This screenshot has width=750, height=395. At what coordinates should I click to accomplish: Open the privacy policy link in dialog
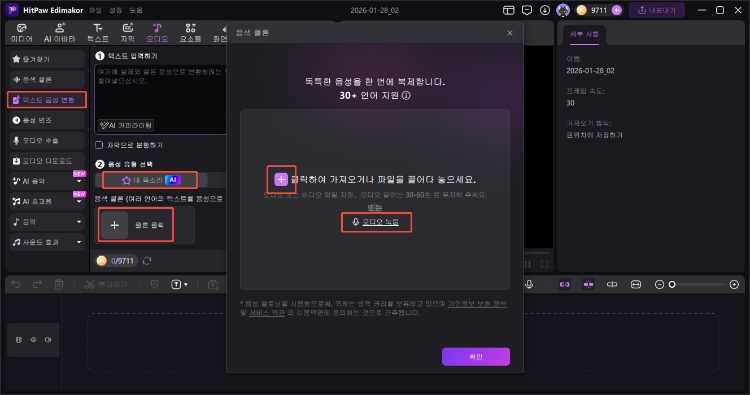(477, 304)
